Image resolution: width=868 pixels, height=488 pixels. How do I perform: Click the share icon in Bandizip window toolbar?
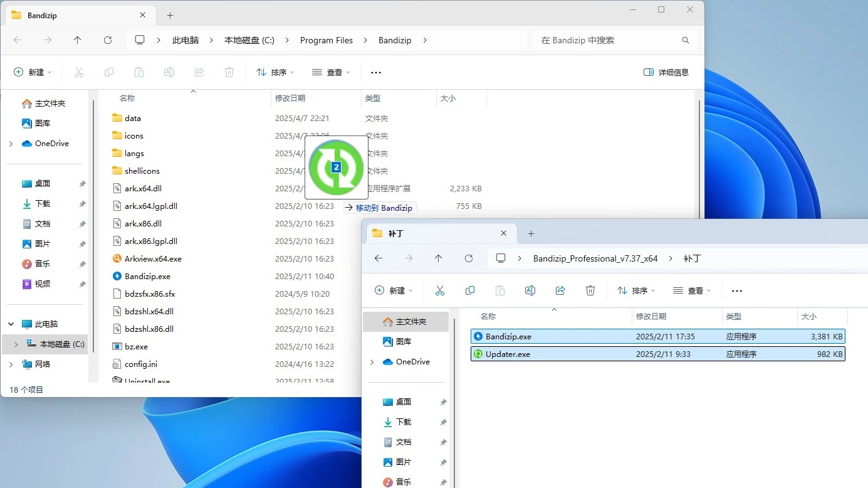(199, 73)
